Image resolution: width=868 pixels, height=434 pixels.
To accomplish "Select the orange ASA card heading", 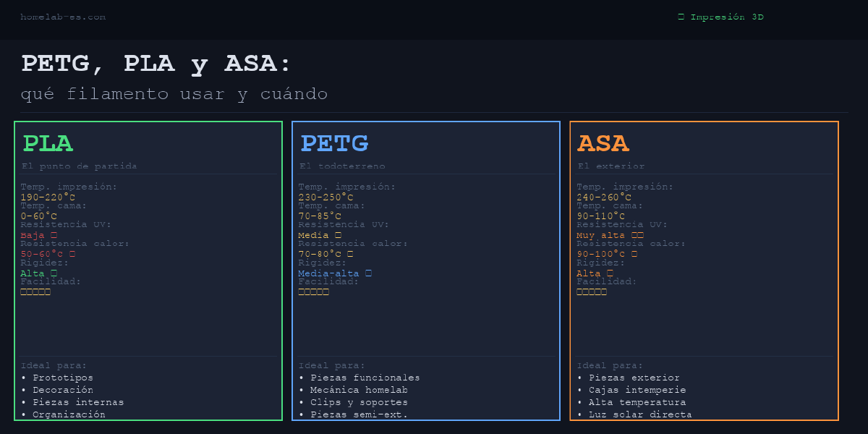I will tap(603, 143).
